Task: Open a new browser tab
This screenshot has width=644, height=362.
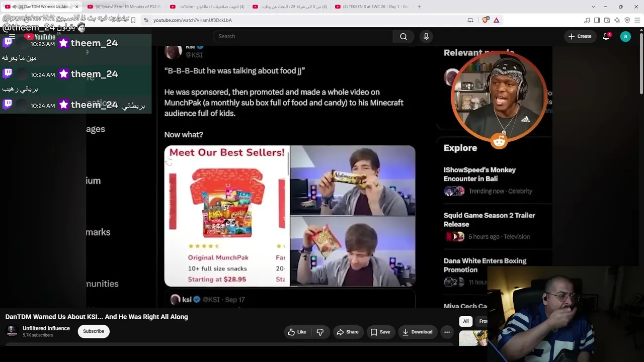Action: [x=419, y=7]
